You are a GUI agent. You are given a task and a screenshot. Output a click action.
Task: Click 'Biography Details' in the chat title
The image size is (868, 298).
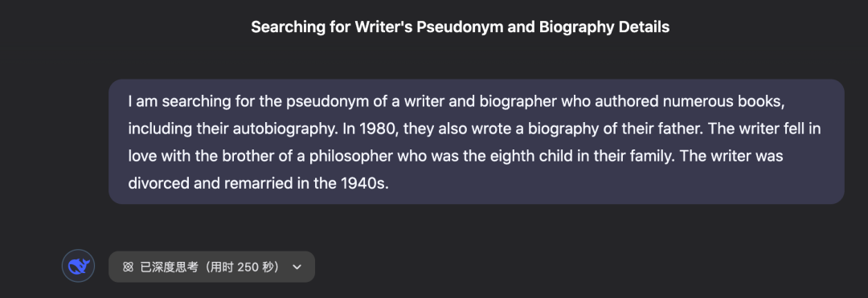tap(604, 27)
